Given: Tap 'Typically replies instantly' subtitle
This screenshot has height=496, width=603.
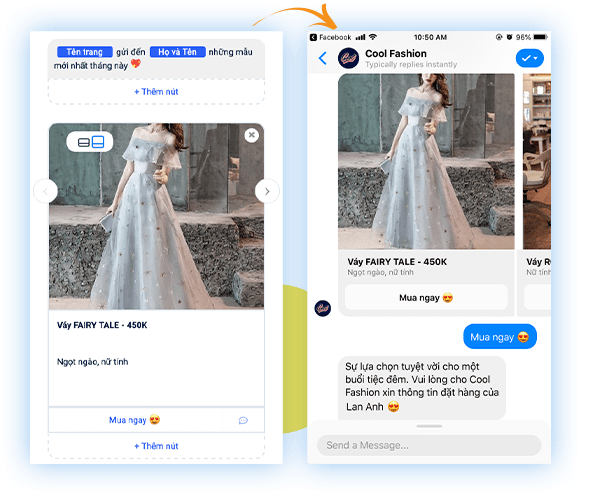Looking at the screenshot, I should coord(411,64).
